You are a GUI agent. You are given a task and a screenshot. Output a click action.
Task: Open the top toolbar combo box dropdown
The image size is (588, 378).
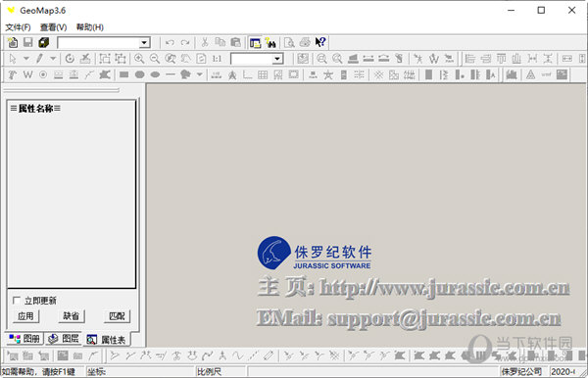click(x=144, y=43)
